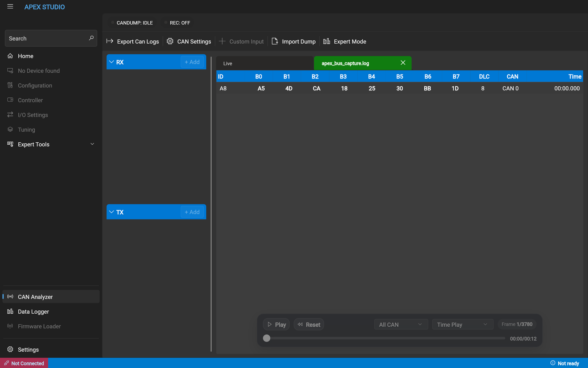Click Import Dump label
The width and height of the screenshot is (588, 368).
299,42
